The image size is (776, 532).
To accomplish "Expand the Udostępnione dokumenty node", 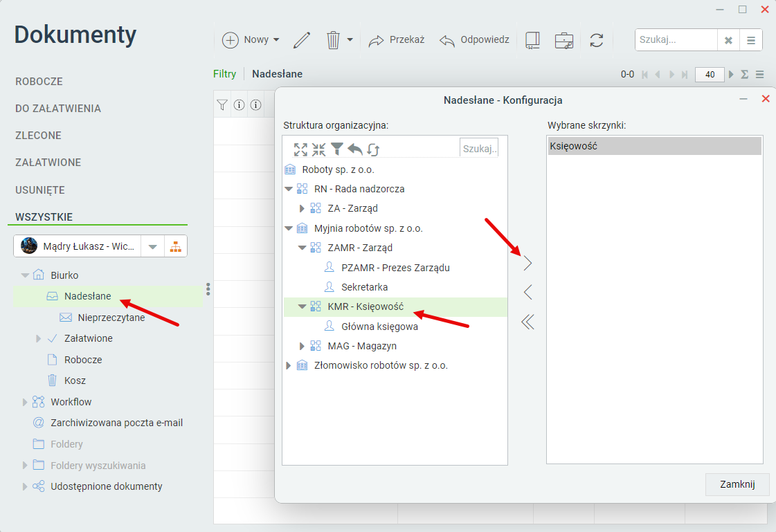I will pyautogui.click(x=25, y=486).
